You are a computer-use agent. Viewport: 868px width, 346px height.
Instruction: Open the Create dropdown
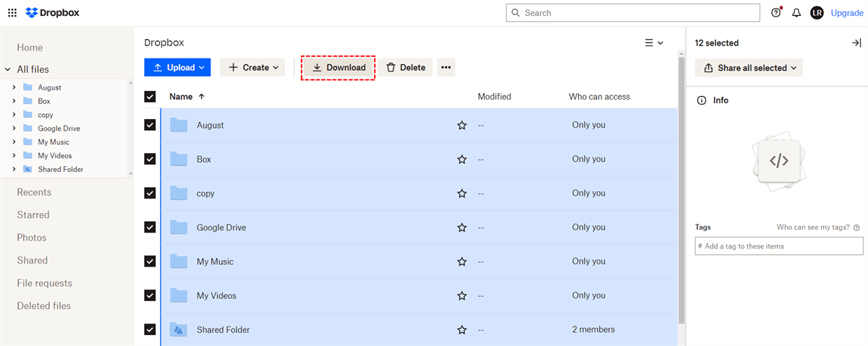253,68
